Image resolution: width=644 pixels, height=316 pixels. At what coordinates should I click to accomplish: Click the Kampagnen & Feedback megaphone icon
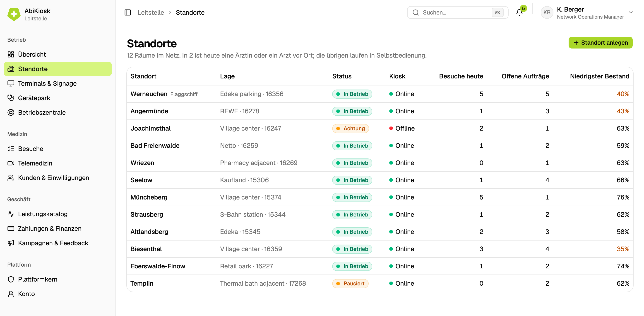[x=11, y=243]
